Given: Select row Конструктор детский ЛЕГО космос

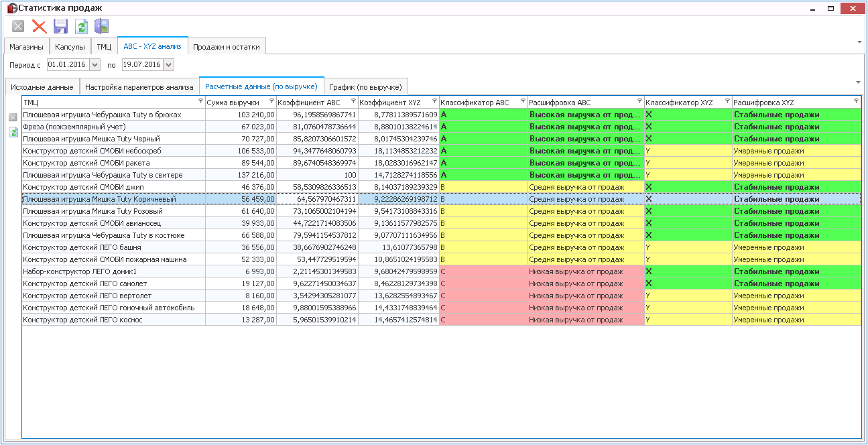Looking at the screenshot, I should [441, 320].
